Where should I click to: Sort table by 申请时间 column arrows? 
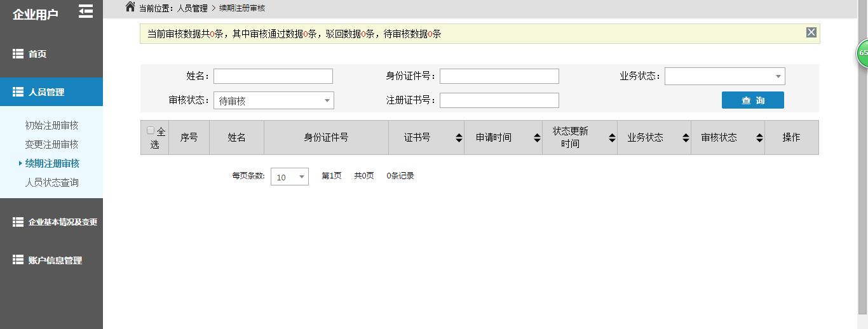point(536,138)
